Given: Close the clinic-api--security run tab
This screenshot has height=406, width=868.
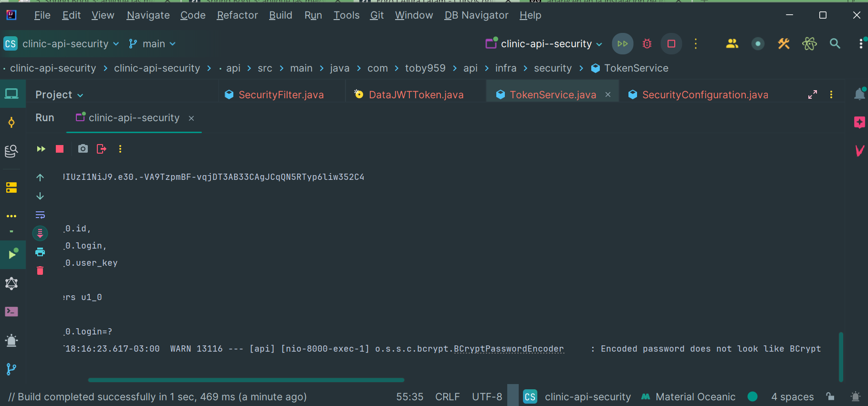Looking at the screenshot, I should pyautogui.click(x=191, y=118).
